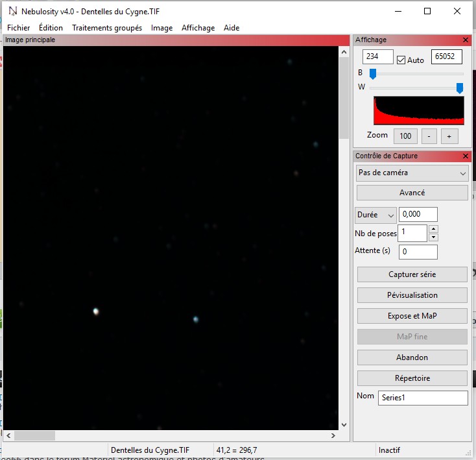
Task: Decrement Nb de poses with down arrow
Action: pos(433,237)
